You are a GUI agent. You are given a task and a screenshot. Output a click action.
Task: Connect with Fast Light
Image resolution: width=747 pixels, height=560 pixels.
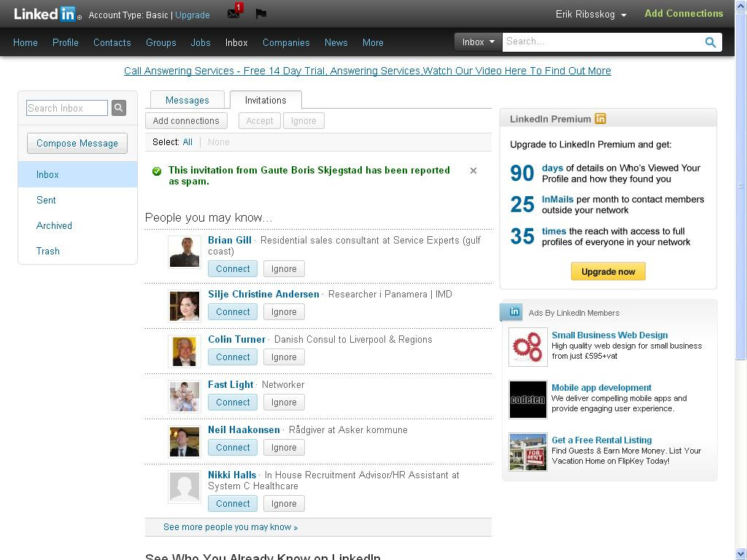(x=233, y=402)
